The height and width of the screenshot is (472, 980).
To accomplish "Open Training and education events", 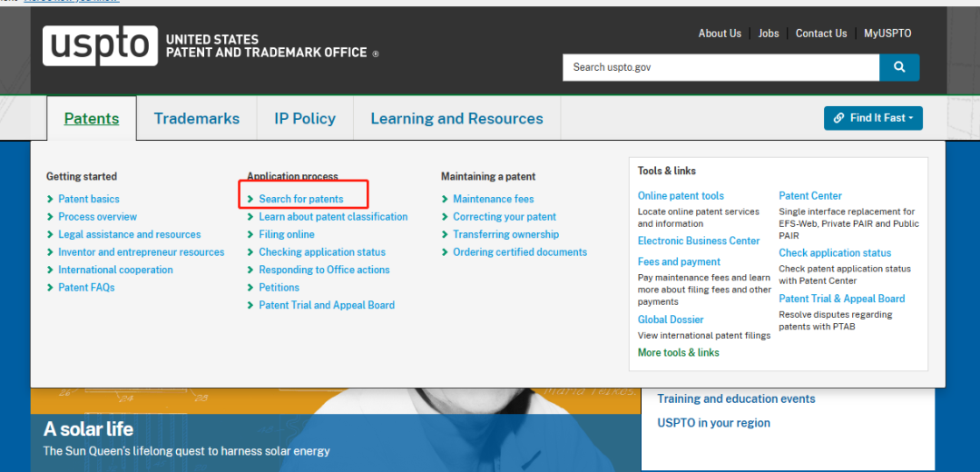I will click(736, 398).
